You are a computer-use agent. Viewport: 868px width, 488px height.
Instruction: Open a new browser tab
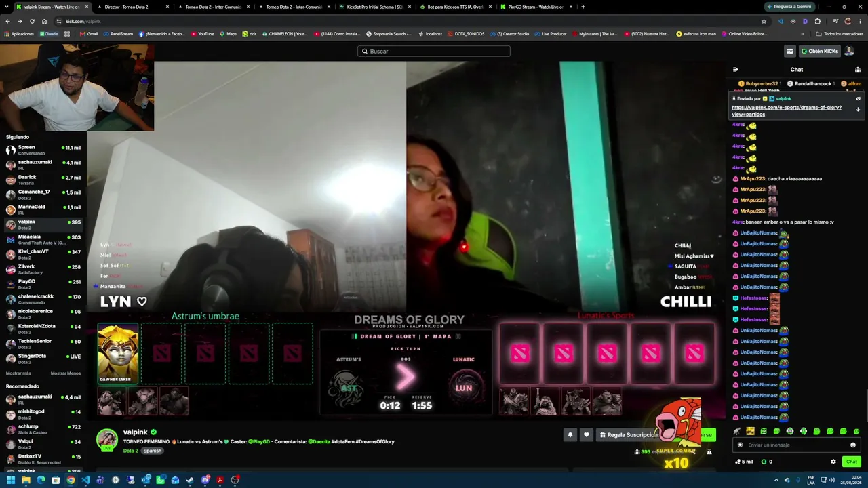pos(583,7)
